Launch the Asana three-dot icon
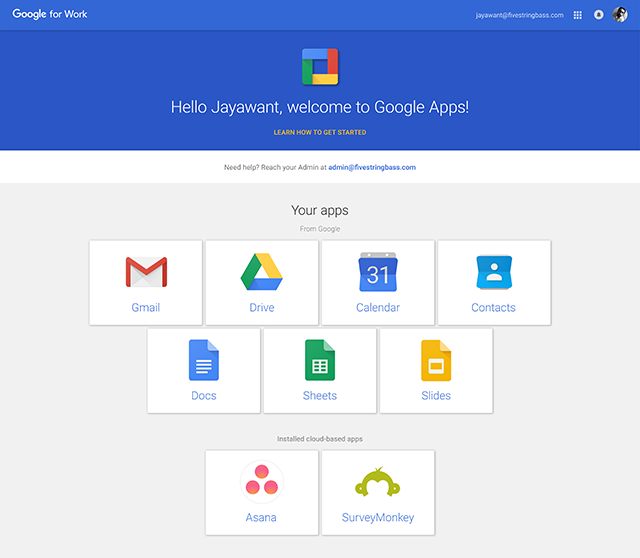640x558 pixels. coord(262,482)
